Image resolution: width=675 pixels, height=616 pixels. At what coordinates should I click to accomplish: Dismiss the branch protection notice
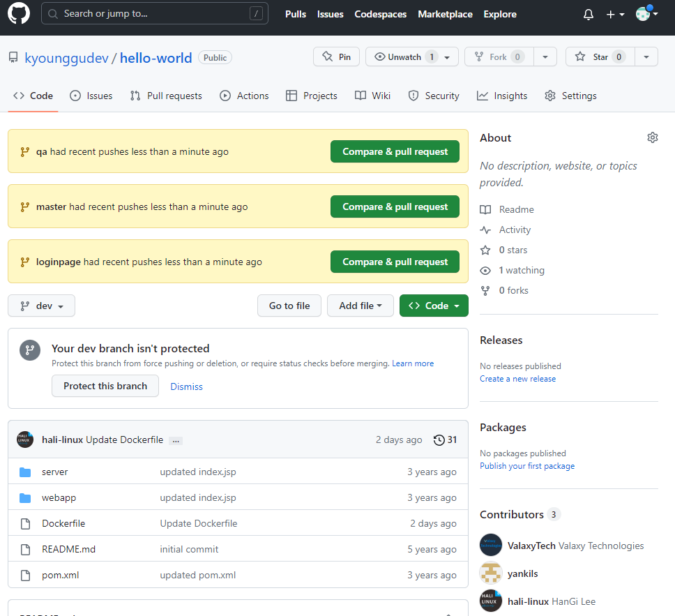(x=186, y=386)
